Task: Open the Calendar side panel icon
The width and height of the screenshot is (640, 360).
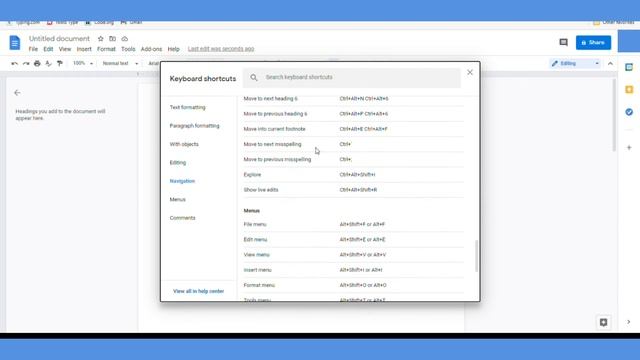Action: (x=629, y=67)
